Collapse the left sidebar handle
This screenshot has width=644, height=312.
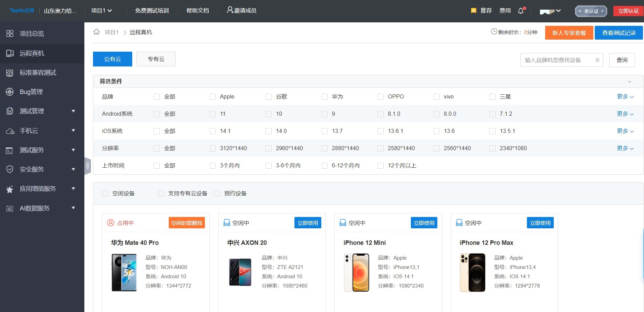(x=87, y=166)
